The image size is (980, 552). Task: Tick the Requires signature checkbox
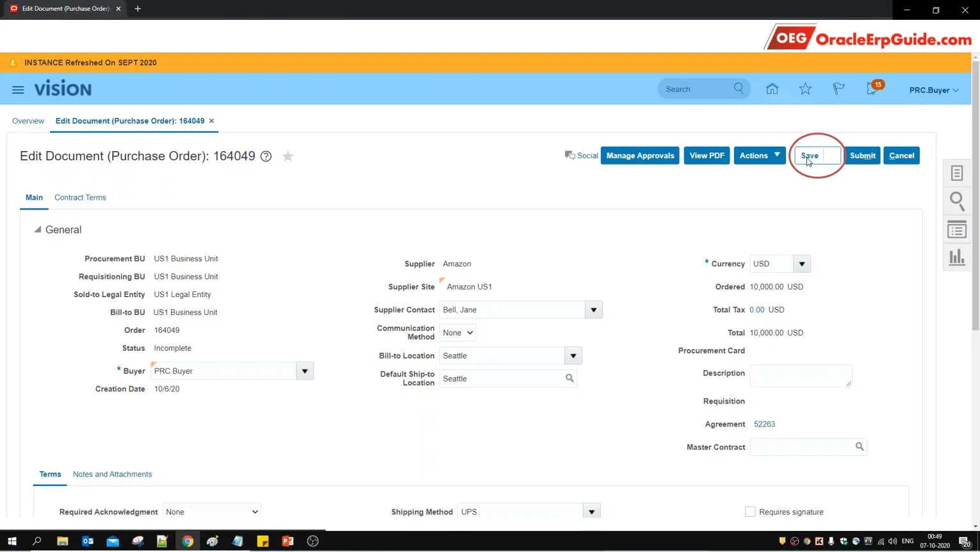click(750, 512)
